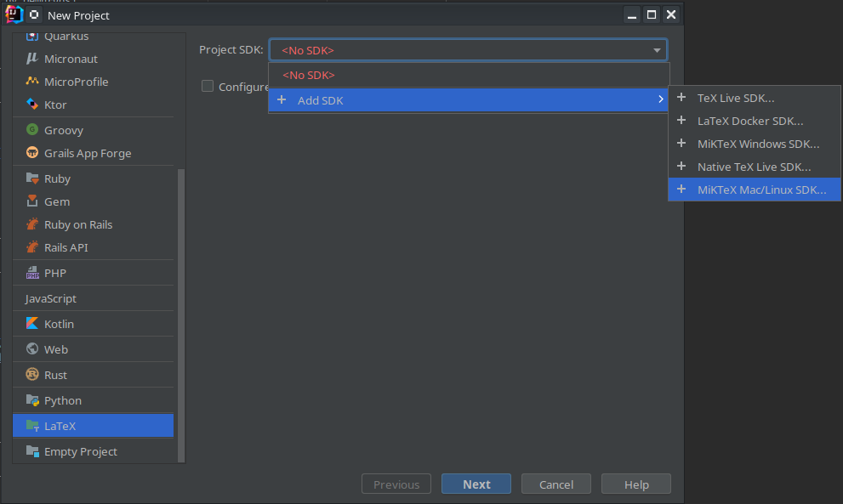This screenshot has width=843, height=504.
Task: Click the Ruby on Rails icon
Action: pos(32,224)
